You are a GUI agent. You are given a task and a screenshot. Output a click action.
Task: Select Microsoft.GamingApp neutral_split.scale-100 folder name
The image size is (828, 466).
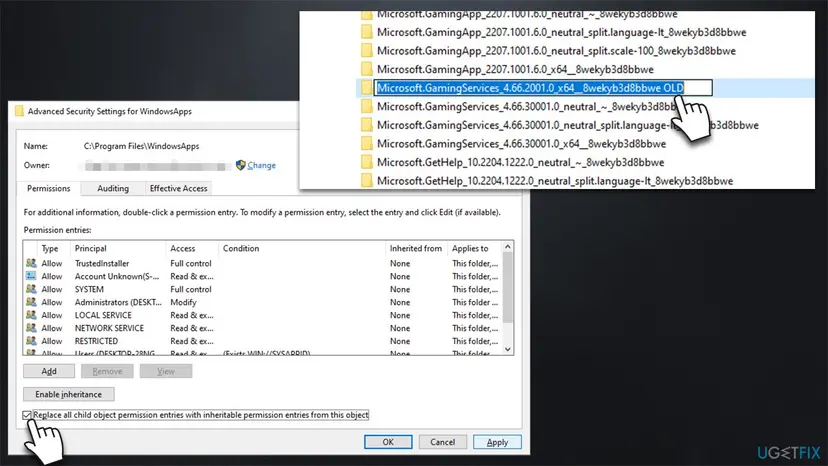coord(556,51)
